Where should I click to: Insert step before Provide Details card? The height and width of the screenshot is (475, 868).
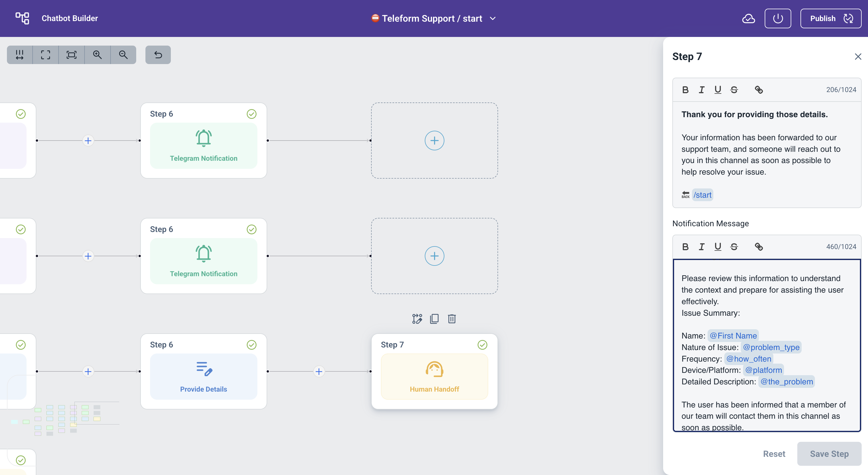pyautogui.click(x=88, y=371)
